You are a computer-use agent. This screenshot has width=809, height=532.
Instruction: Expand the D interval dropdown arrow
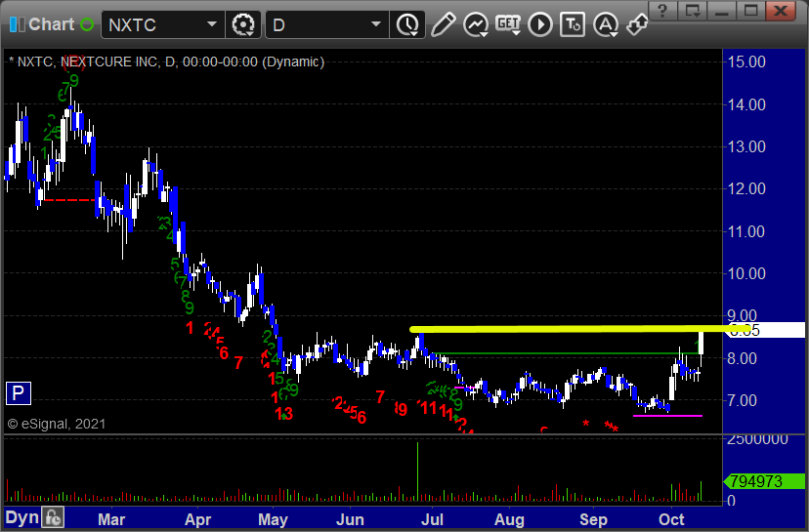coord(376,24)
